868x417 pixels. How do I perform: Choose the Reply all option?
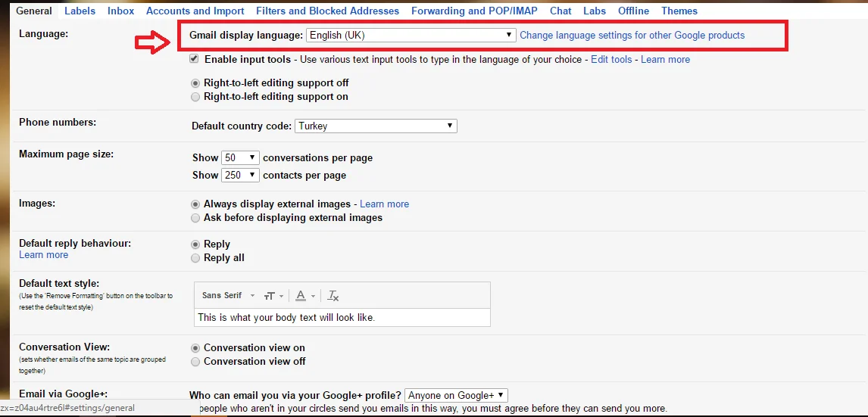[x=195, y=258]
